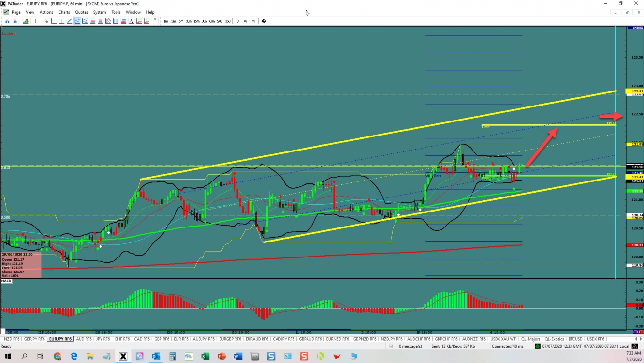The image size is (644, 363).
Task: Open Windows taskbar search
Action: [24, 356]
